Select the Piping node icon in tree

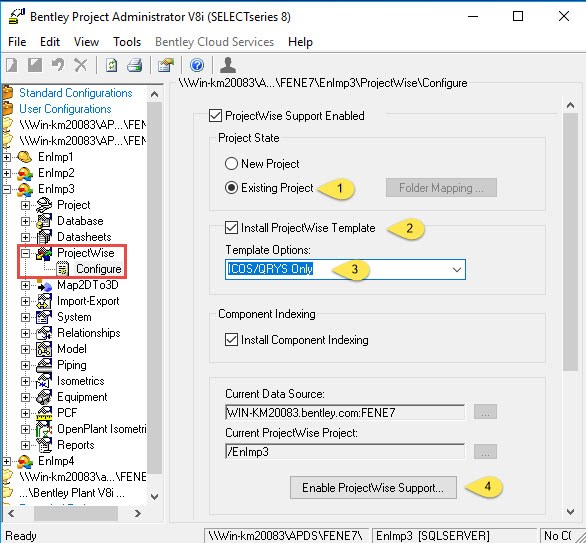pyautogui.click(x=44, y=365)
